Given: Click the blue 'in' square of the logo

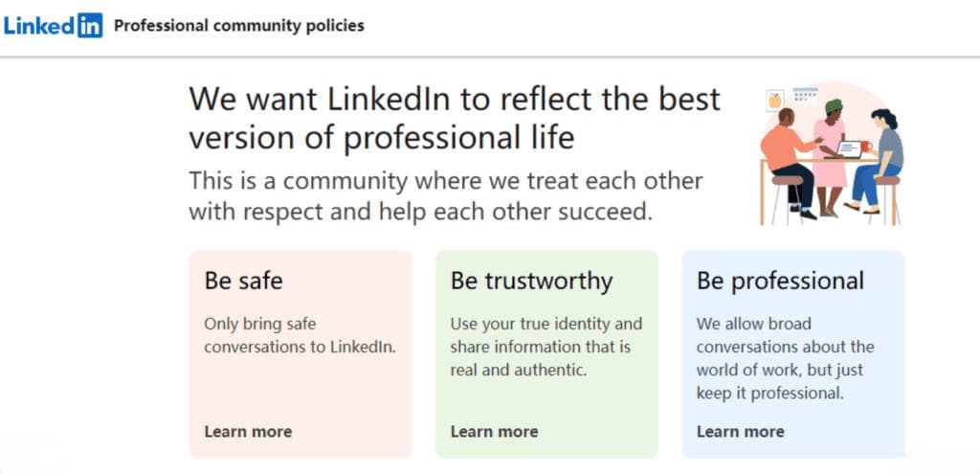Looking at the screenshot, I should (90, 26).
